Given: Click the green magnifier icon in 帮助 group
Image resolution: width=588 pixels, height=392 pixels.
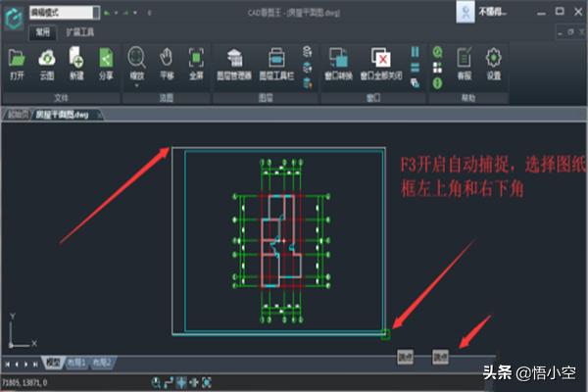Looking at the screenshot, I should pyautogui.click(x=438, y=52).
